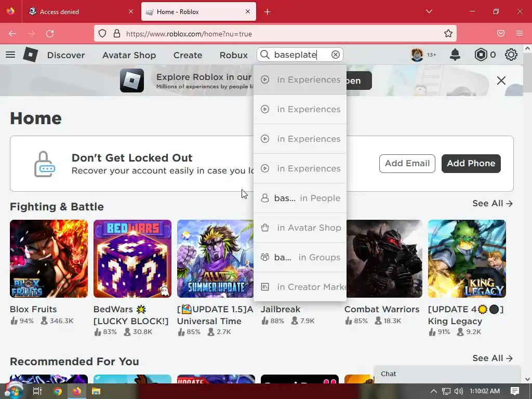Open the Combat Warriors thumbnail
The height and width of the screenshot is (399, 532).
pyautogui.click(x=384, y=259)
